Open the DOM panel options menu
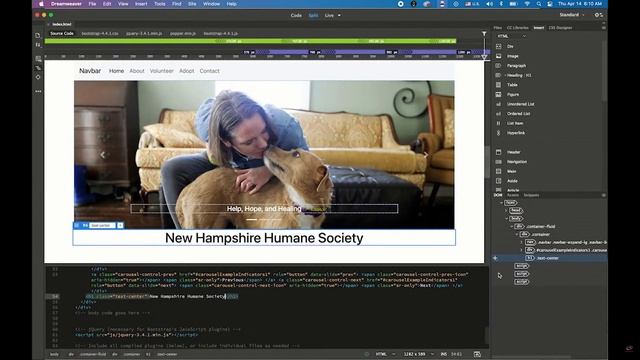Screen dimensions: 640x360 (x=604, y=195)
